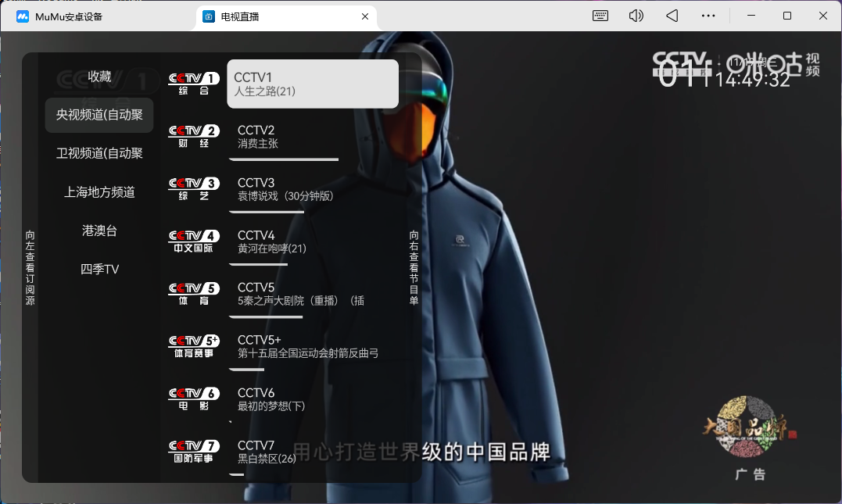842x504 pixels.
Task: Play the CCTV4 黄河在咆哮(21) channel entry
Action: [x=313, y=242]
